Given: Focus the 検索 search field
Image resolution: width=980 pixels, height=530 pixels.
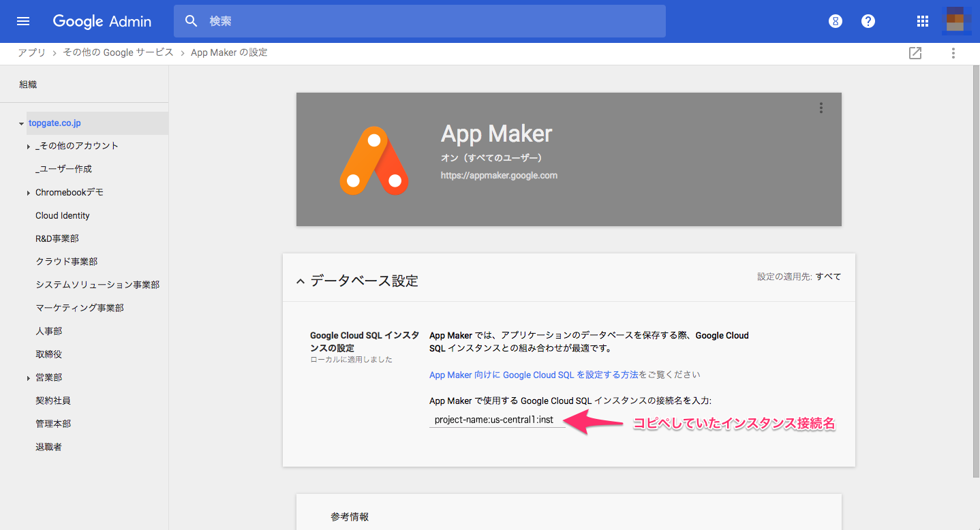Looking at the screenshot, I should point(419,21).
